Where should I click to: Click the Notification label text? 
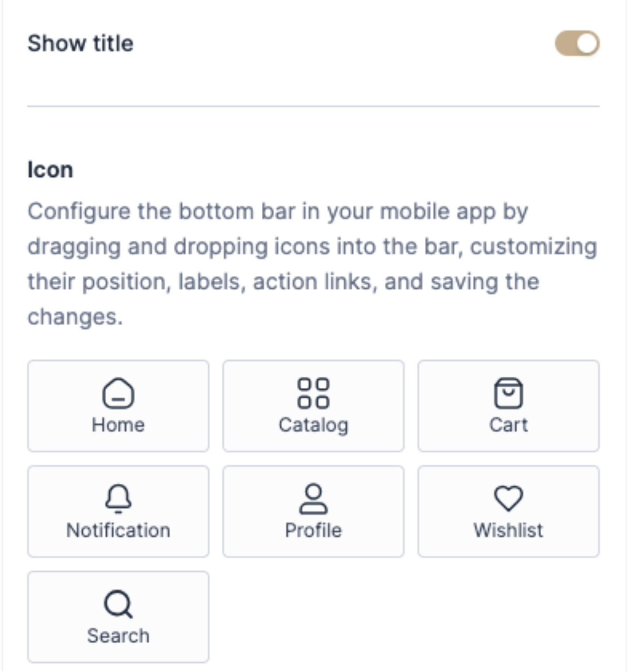pyautogui.click(x=118, y=530)
